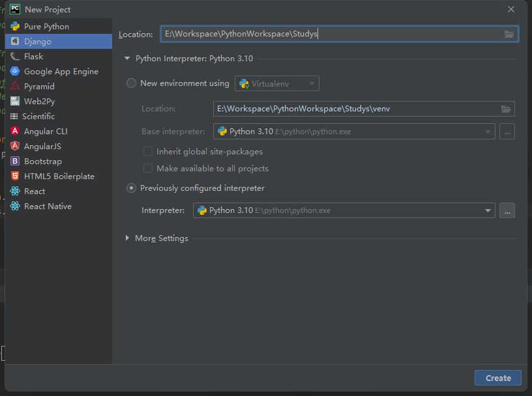The height and width of the screenshot is (396, 532).
Task: Open the Base interpreter dropdown
Action: click(x=354, y=132)
